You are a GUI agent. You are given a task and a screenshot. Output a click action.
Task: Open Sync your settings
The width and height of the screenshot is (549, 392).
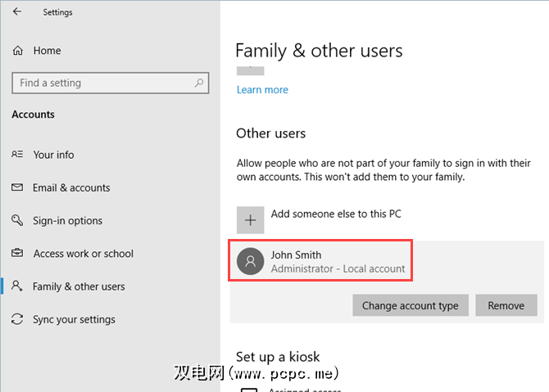(x=74, y=319)
